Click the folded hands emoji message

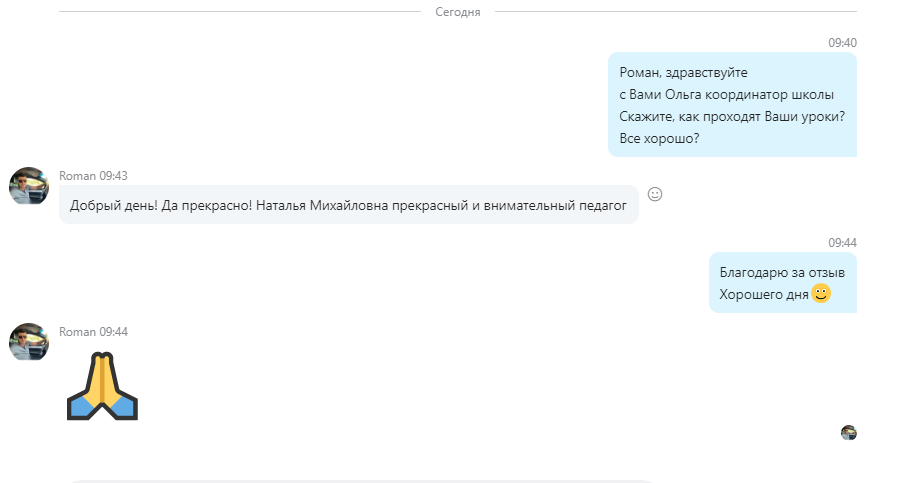click(102, 386)
